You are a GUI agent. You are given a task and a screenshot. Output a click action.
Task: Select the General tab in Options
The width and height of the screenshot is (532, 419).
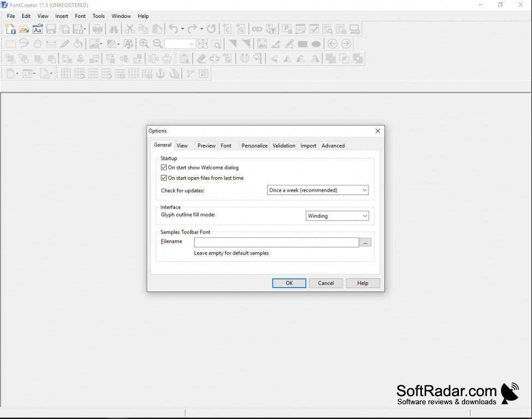[x=162, y=145]
